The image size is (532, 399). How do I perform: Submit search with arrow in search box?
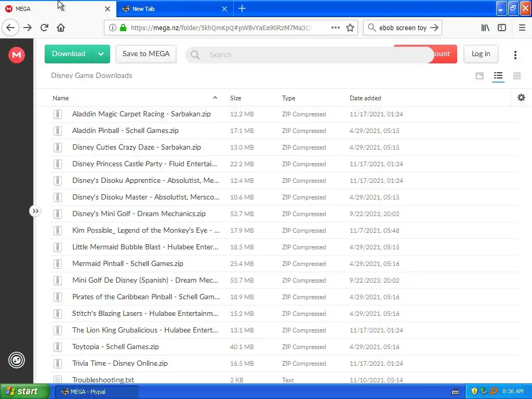tap(434, 28)
